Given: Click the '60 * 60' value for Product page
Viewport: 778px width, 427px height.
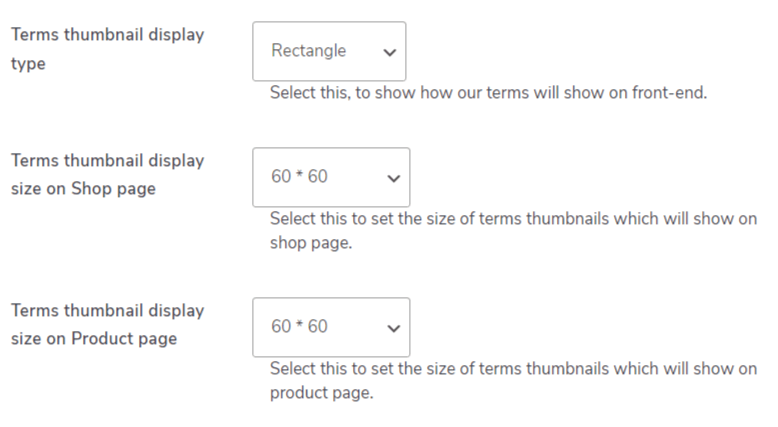Looking at the screenshot, I should [x=299, y=327].
